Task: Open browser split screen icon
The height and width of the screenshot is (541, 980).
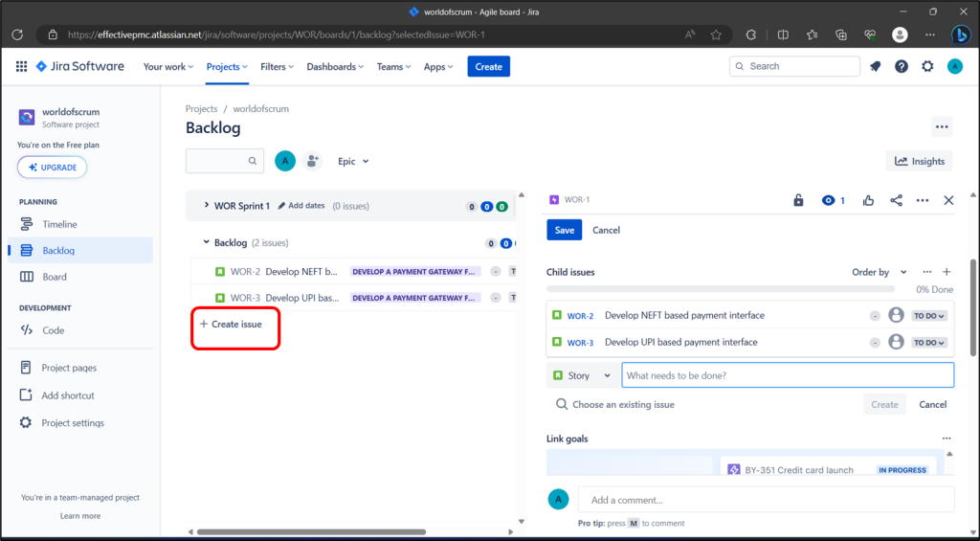Action: point(783,35)
